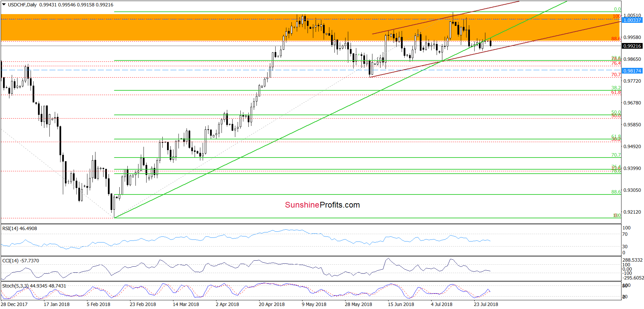Click the price axis label 1.00510
The height and width of the screenshot is (309, 644).
coord(632,15)
